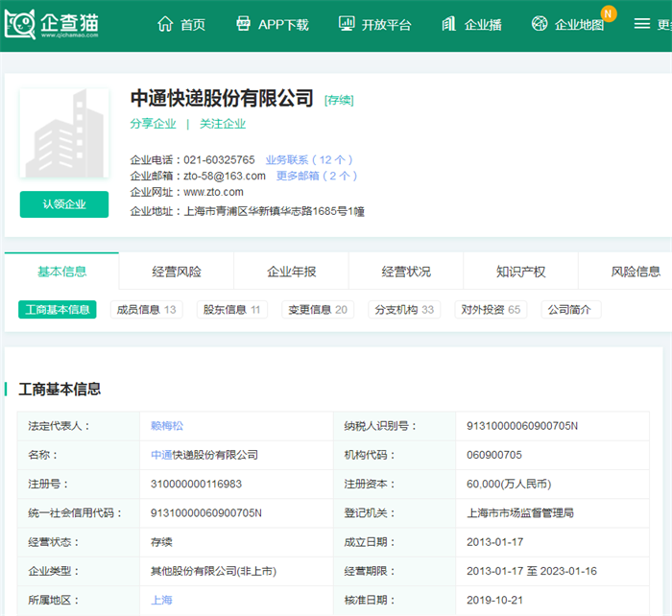This screenshot has height=616, width=672.
Task: Open the 成员信息 13 section
Action: pos(147,309)
